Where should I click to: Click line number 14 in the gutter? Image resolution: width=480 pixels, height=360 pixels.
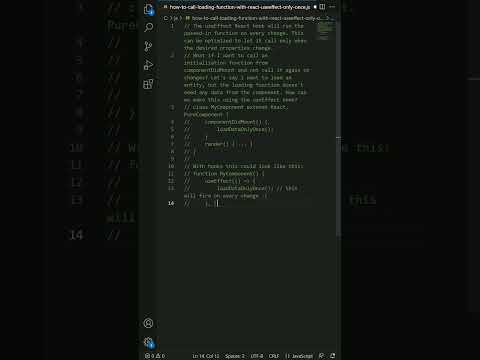[171, 203]
